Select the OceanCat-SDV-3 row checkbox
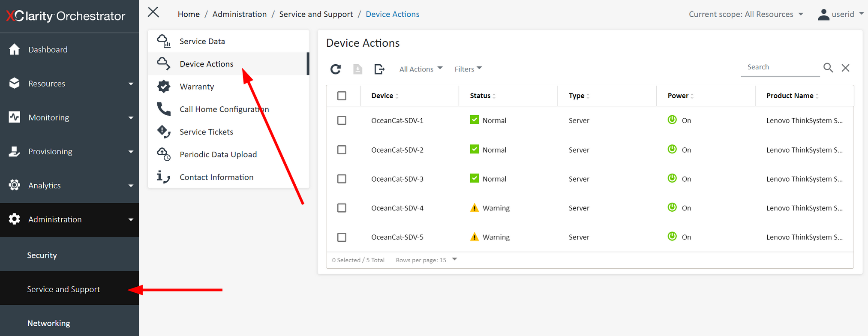Screen dimensions: 868x336 click(342, 179)
